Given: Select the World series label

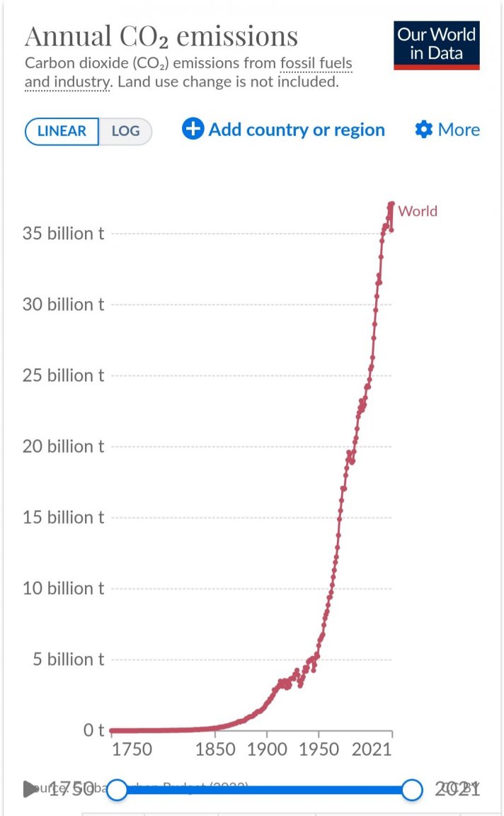Looking at the screenshot, I should [x=418, y=211].
